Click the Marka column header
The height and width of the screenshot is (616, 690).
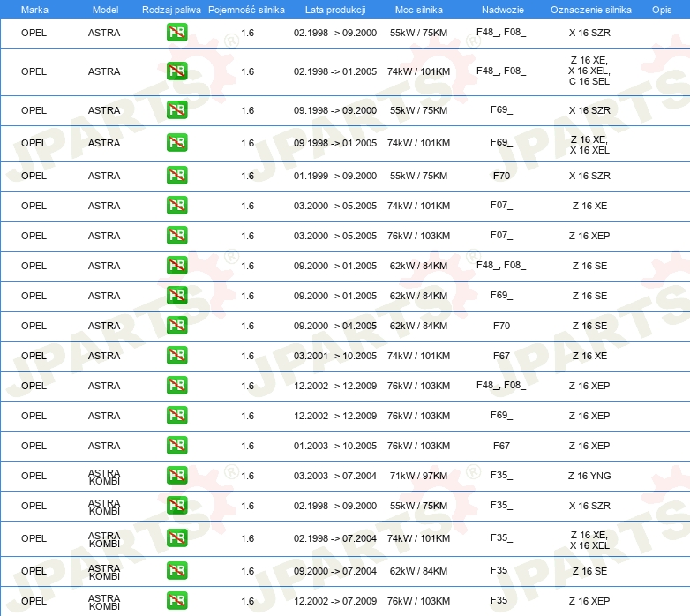(34, 10)
